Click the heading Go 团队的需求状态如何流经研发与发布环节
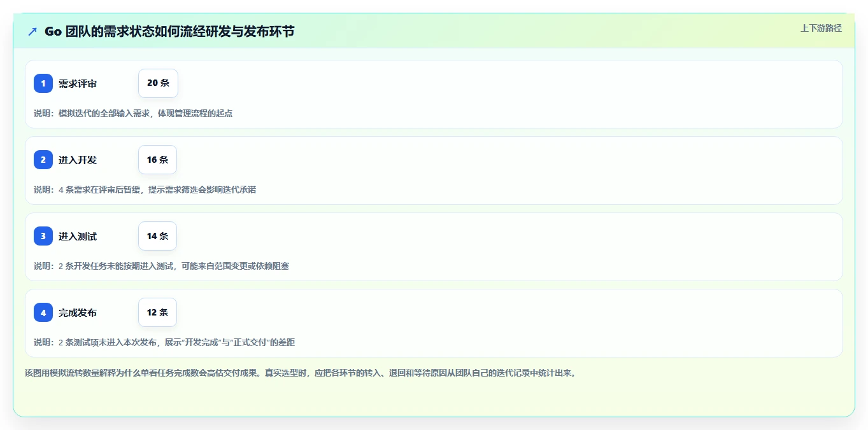 pos(169,31)
